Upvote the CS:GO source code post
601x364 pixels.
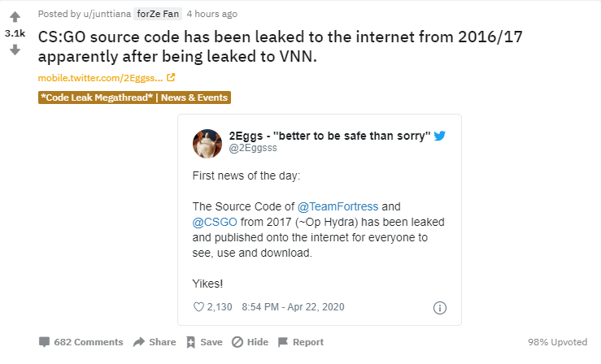point(15,17)
